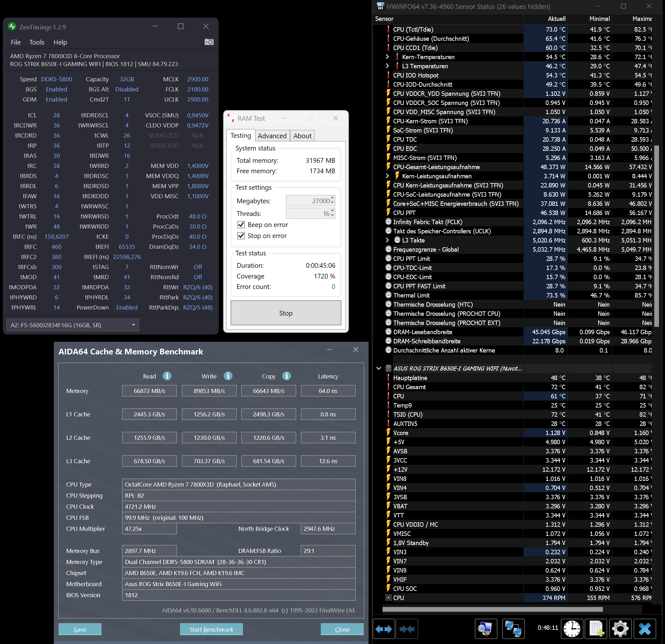The height and width of the screenshot is (644, 665).
Task: Click Stop button in RAM Test
Action: pos(286,313)
